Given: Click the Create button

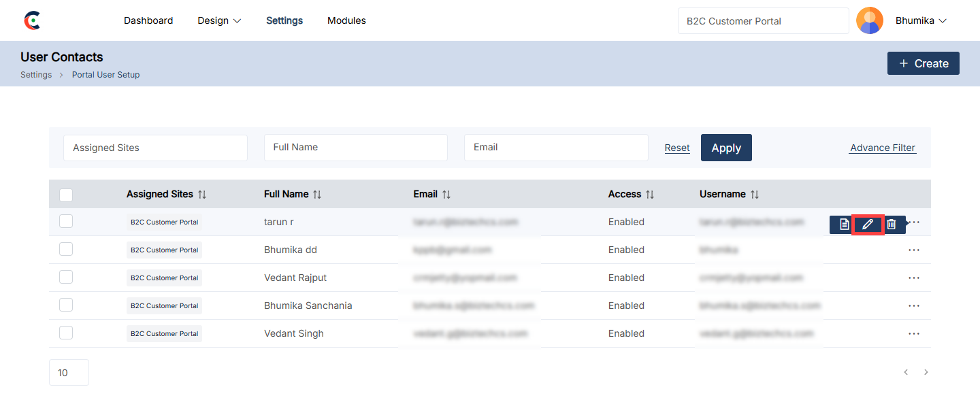Looking at the screenshot, I should pyautogui.click(x=923, y=63).
